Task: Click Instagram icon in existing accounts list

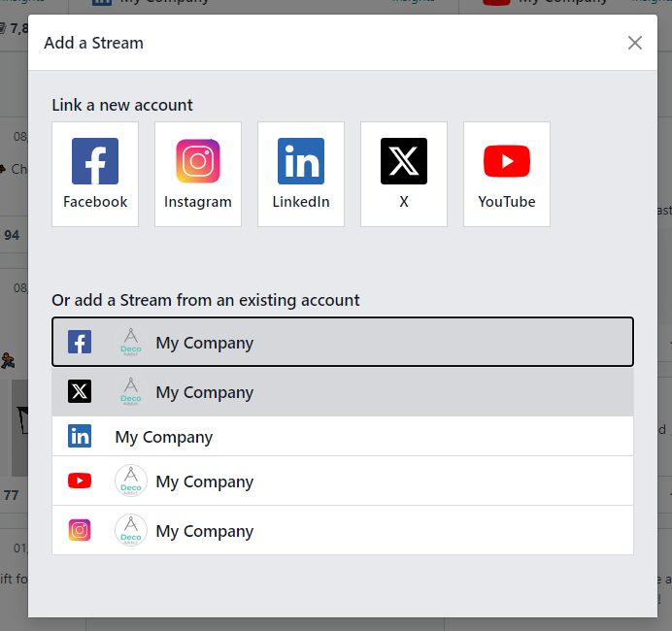Action: tap(80, 530)
